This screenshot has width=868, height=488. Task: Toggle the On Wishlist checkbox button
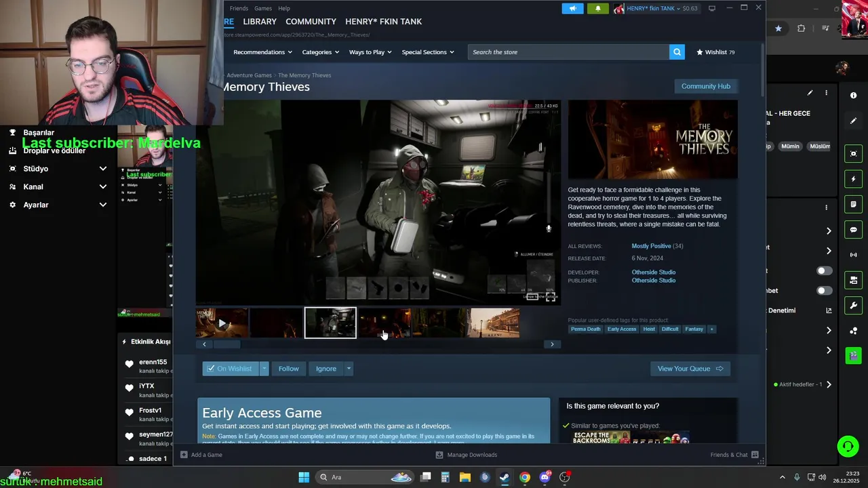click(230, 369)
